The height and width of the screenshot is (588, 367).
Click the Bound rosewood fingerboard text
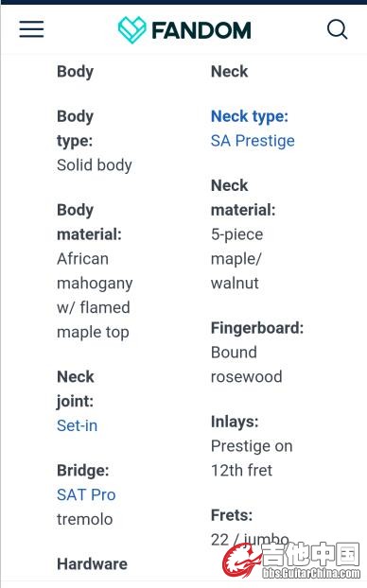point(246,365)
